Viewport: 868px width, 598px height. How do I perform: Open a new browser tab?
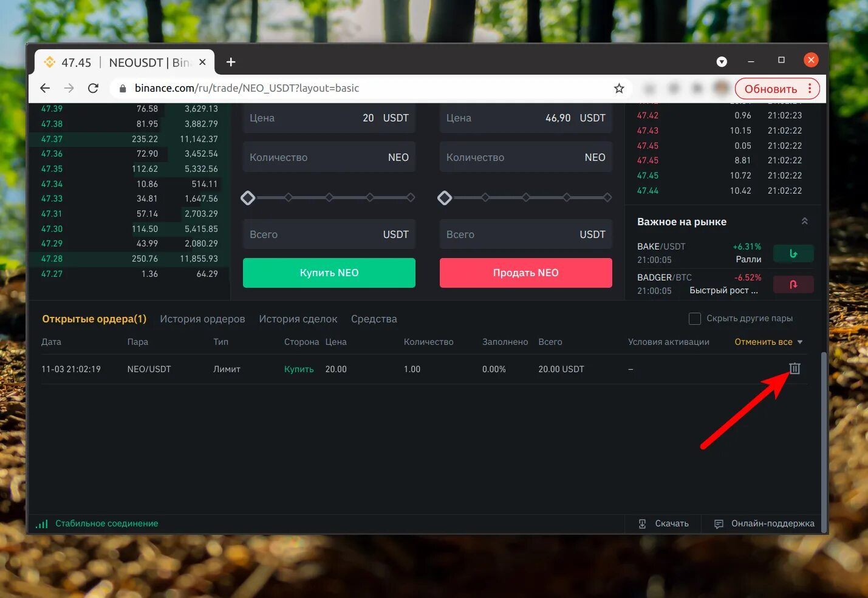click(x=231, y=62)
